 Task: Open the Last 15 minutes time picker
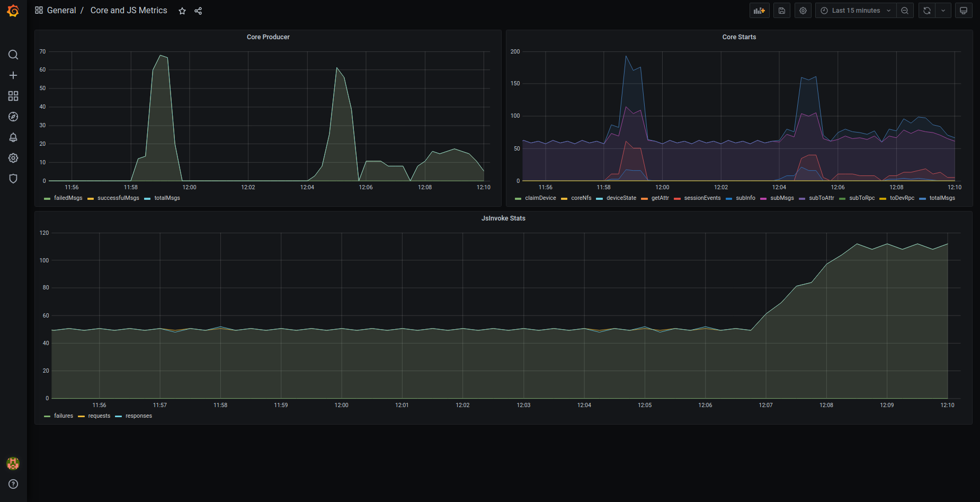click(855, 11)
